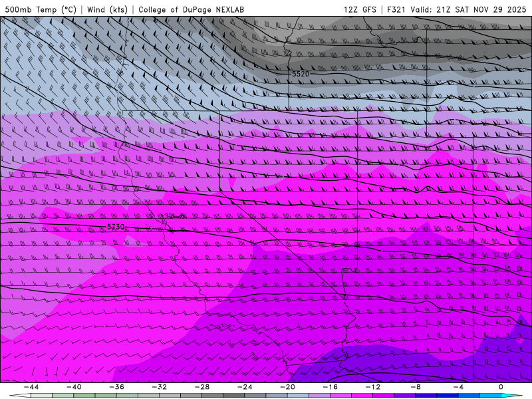Screen dimensions: 532x399
Task: Click the -32 colorbar tick label
Action: click(x=160, y=387)
